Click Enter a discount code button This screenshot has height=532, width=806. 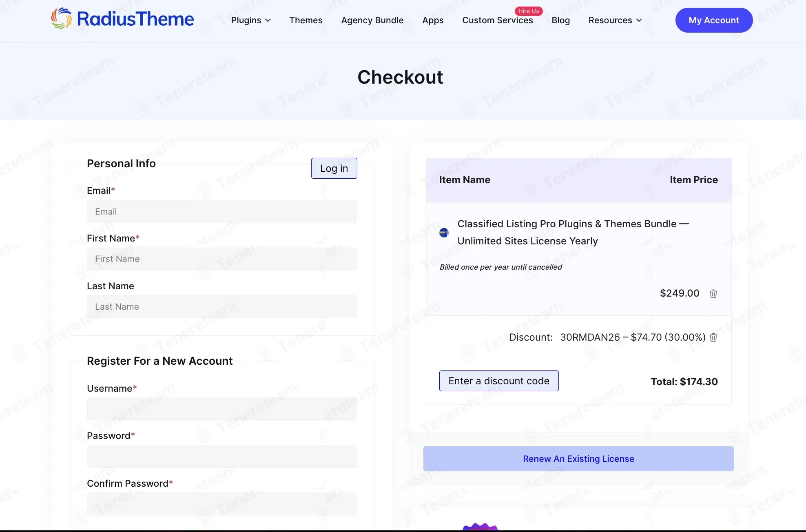pos(499,381)
